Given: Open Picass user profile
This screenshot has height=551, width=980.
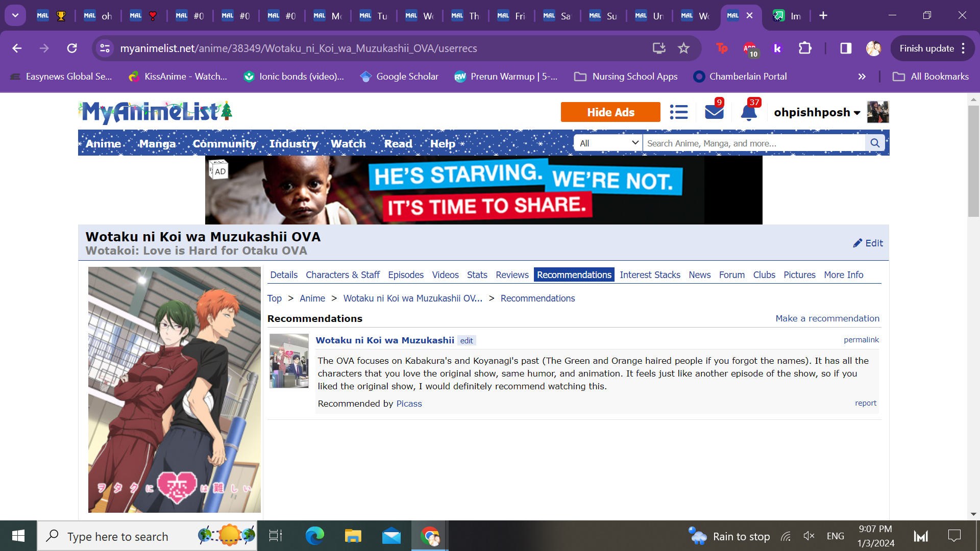Looking at the screenshot, I should pos(409,404).
